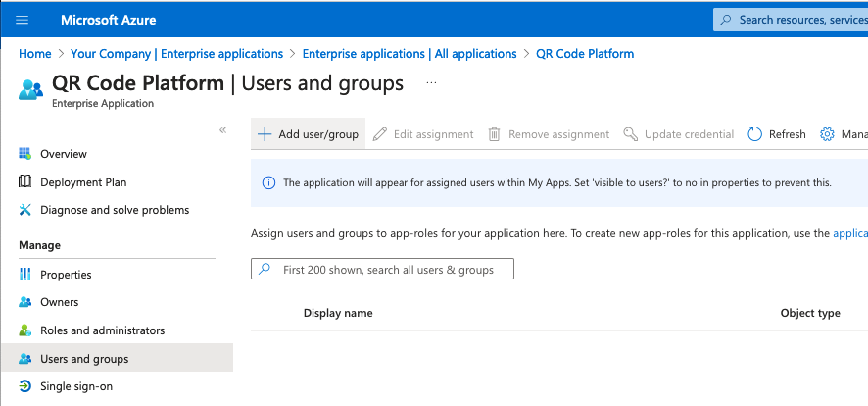Image resolution: width=868 pixels, height=406 pixels.
Task: Collapse the sidebar with double chevron
Action: click(223, 130)
